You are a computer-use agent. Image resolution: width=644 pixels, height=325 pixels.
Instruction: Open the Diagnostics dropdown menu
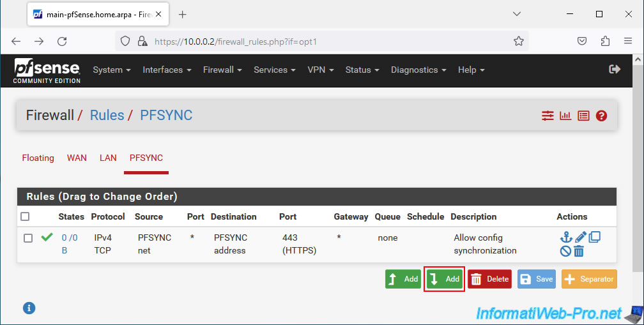[418, 70]
